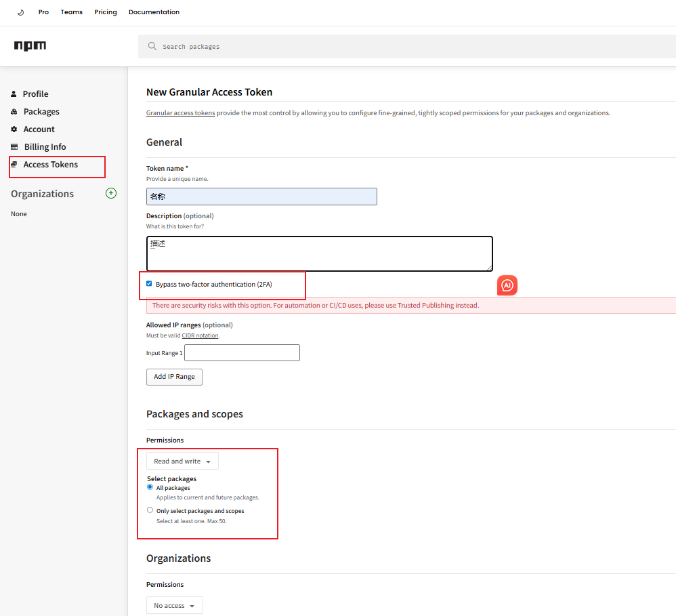Open the Read and write permissions dropdown
The height and width of the screenshot is (616, 676).
182,461
